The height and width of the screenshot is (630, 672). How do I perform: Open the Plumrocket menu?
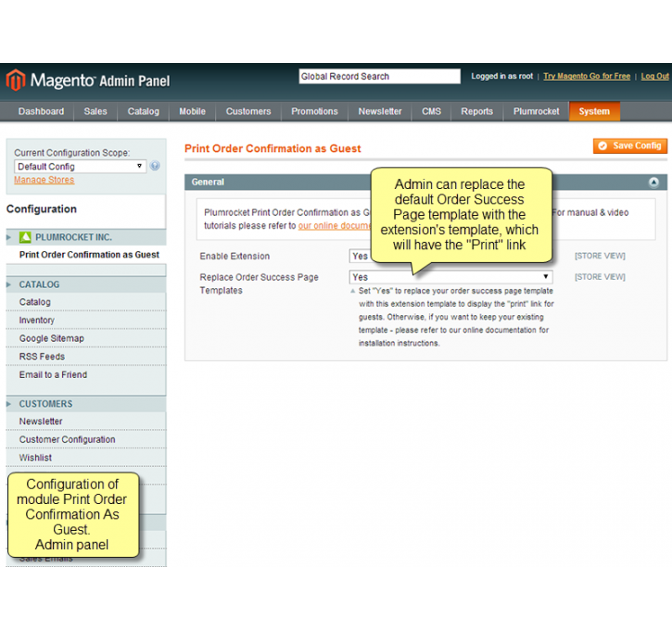coord(536,111)
